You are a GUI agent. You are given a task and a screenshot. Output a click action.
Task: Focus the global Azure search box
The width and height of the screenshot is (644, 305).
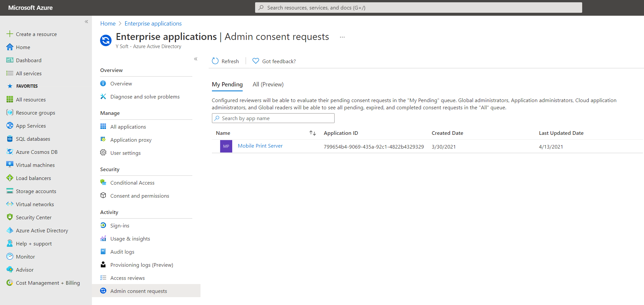point(419,8)
